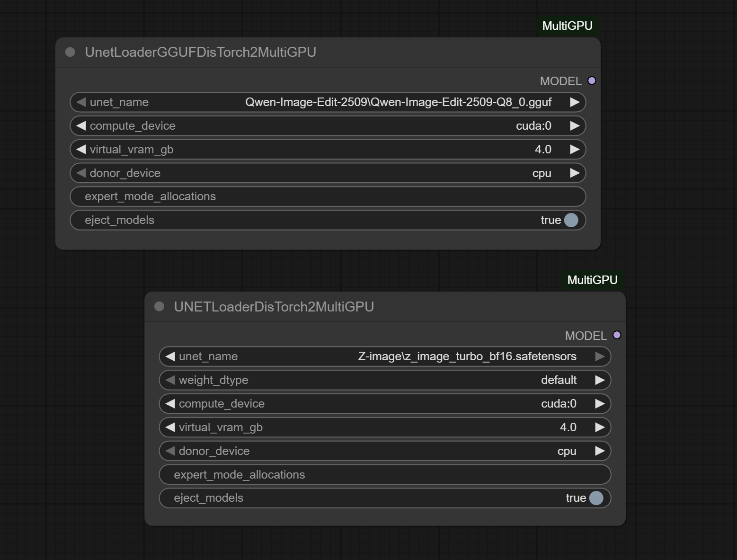Screen dimensions: 737x560
Task: Click previous arrow for compute_device in UNETLoaderDisTorch2MultiGPU
Action: 170,404
